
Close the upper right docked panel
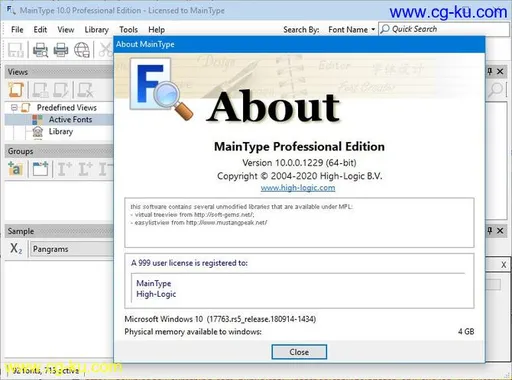click(500, 71)
